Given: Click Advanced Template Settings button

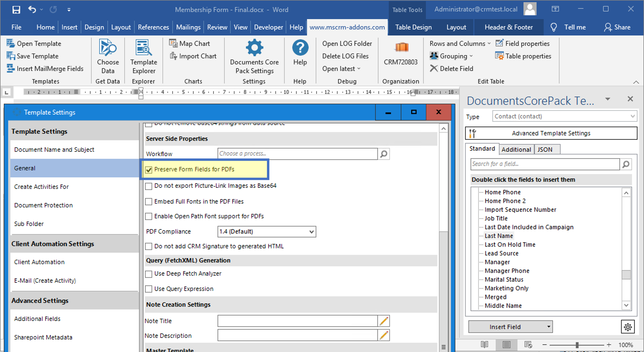Looking at the screenshot, I should (551, 133).
